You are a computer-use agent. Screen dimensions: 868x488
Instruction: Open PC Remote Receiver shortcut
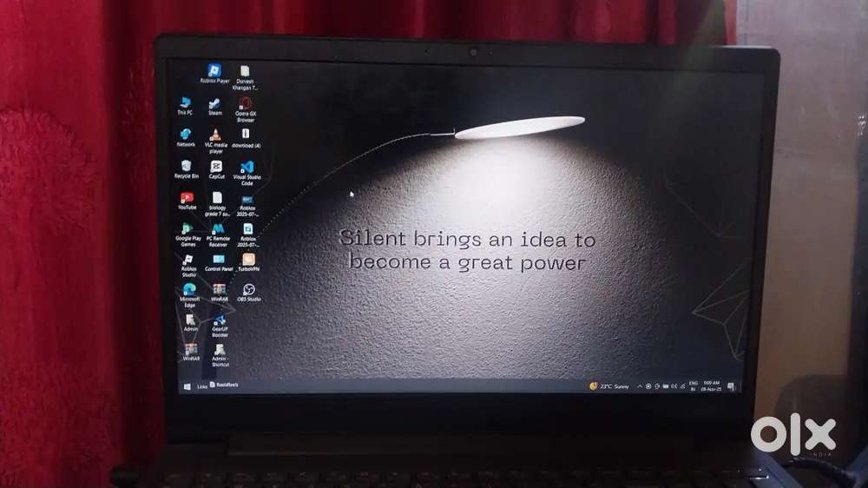218,234
